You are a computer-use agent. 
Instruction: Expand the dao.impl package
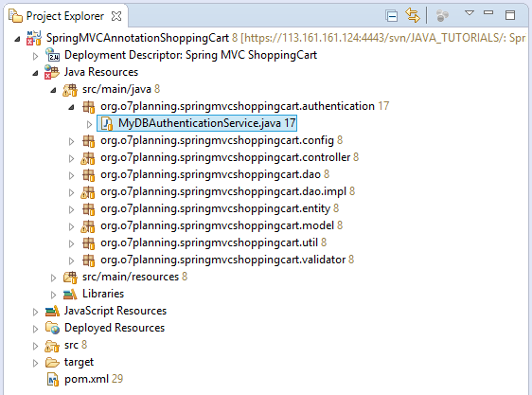point(71,192)
